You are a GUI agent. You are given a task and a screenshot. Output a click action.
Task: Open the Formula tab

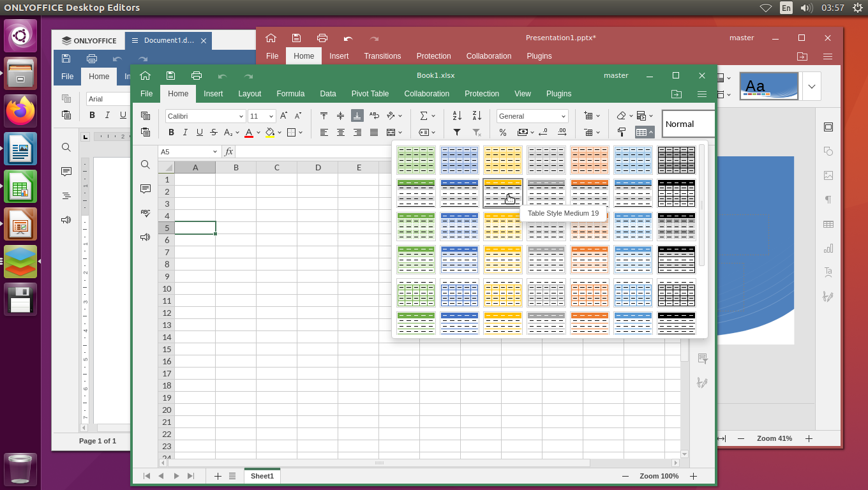(x=290, y=94)
